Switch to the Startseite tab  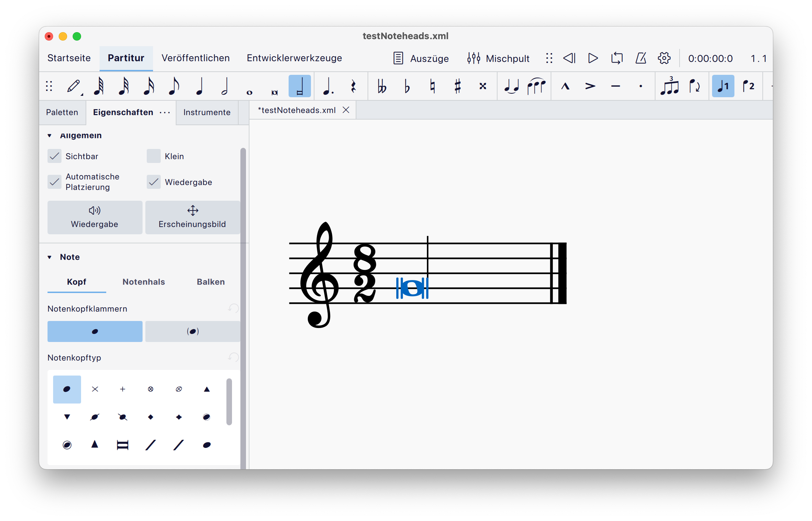(x=69, y=58)
